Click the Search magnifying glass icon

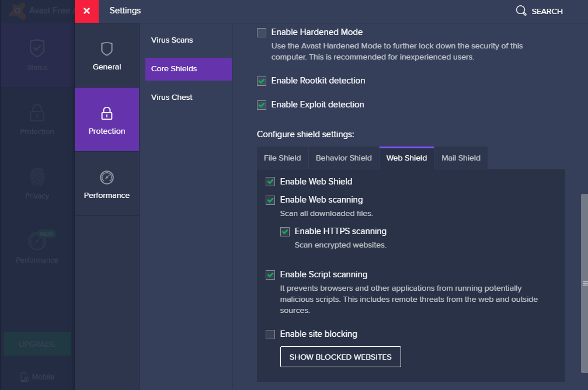click(x=521, y=11)
